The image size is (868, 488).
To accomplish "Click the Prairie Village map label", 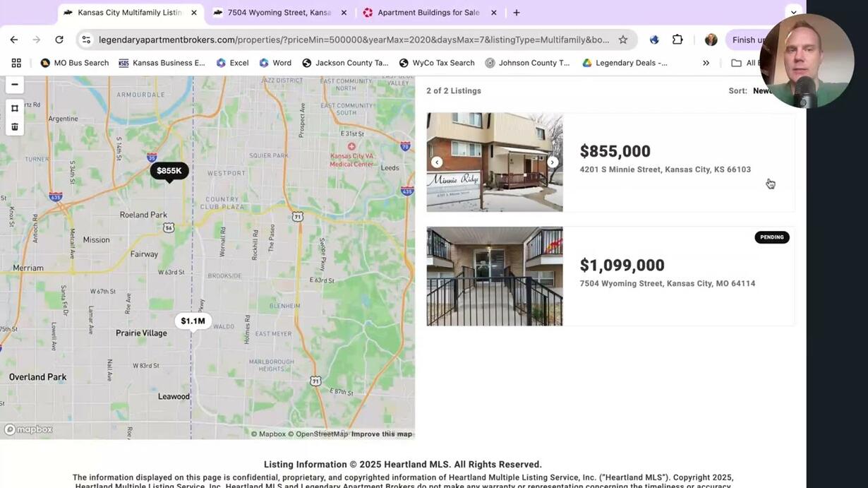I will tap(141, 333).
